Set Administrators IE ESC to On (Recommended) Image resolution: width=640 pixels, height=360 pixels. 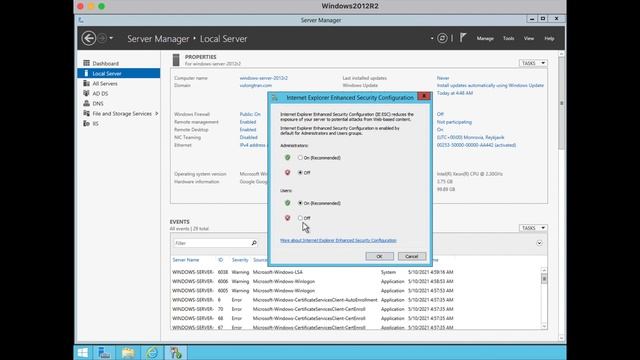(300, 158)
